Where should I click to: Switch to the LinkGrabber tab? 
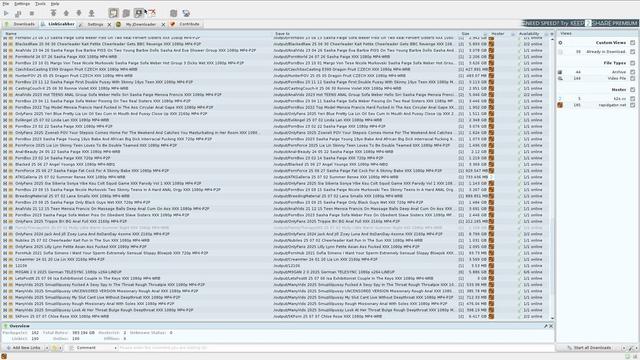[x=57, y=24]
